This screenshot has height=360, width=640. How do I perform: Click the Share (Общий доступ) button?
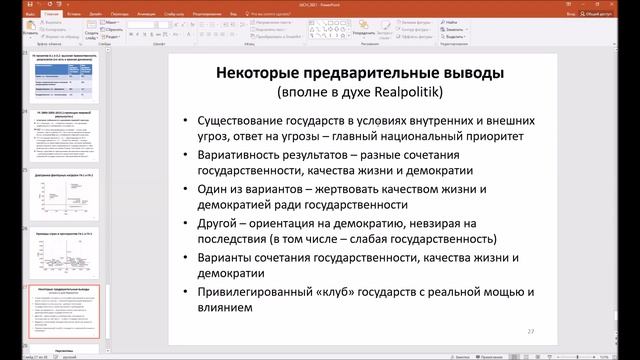pos(596,14)
